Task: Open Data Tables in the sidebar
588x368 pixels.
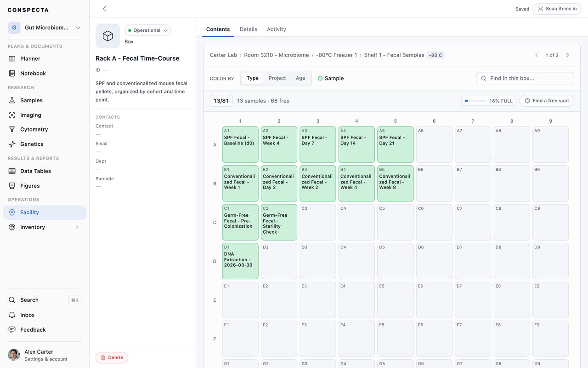Action: click(x=45, y=171)
